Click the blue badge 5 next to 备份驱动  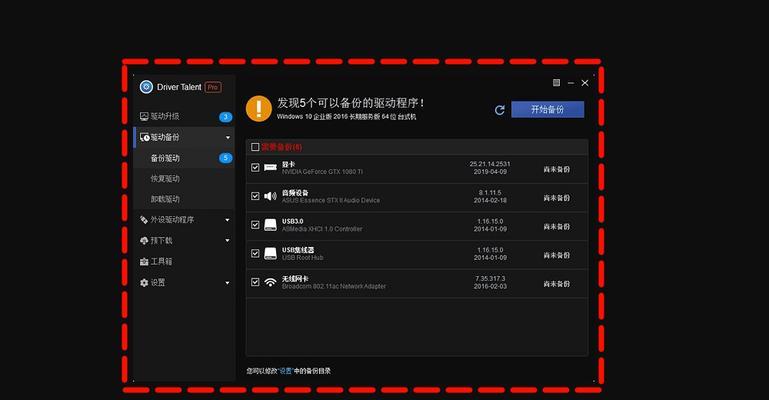pyautogui.click(x=226, y=158)
